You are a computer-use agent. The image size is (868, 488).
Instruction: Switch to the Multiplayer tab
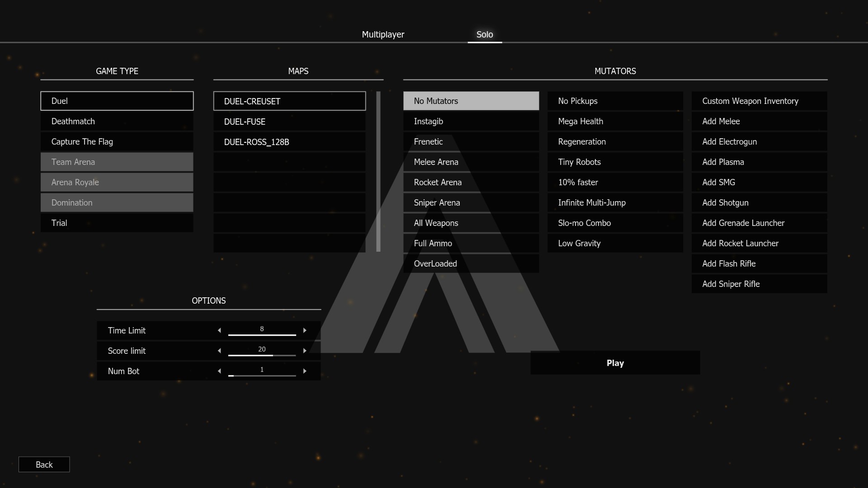(x=383, y=34)
